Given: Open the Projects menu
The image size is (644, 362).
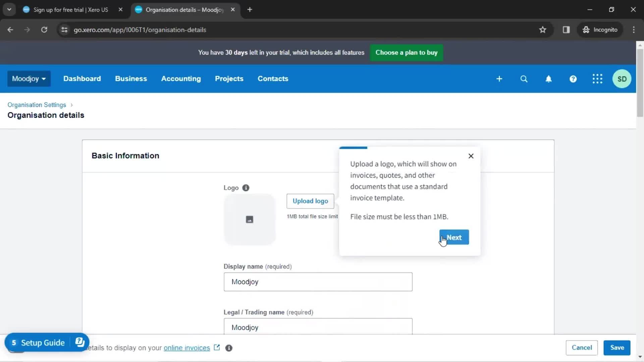Looking at the screenshot, I should pyautogui.click(x=229, y=79).
